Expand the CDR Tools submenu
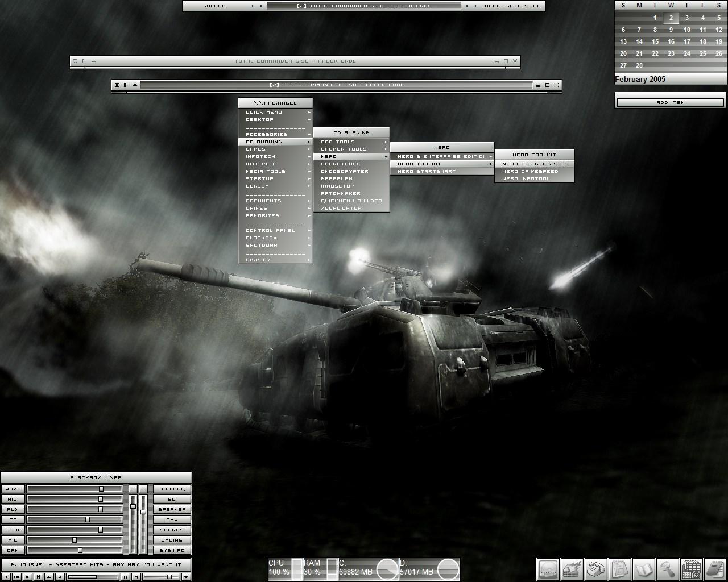 [351, 142]
